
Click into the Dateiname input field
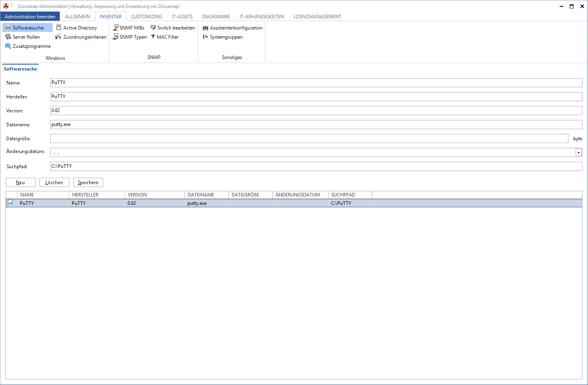click(x=316, y=124)
